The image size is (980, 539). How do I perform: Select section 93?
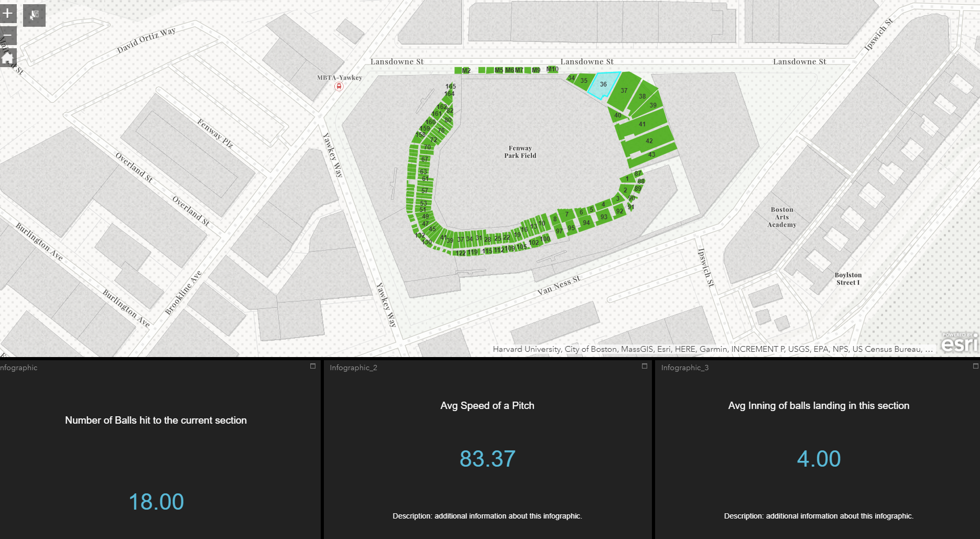(x=604, y=217)
